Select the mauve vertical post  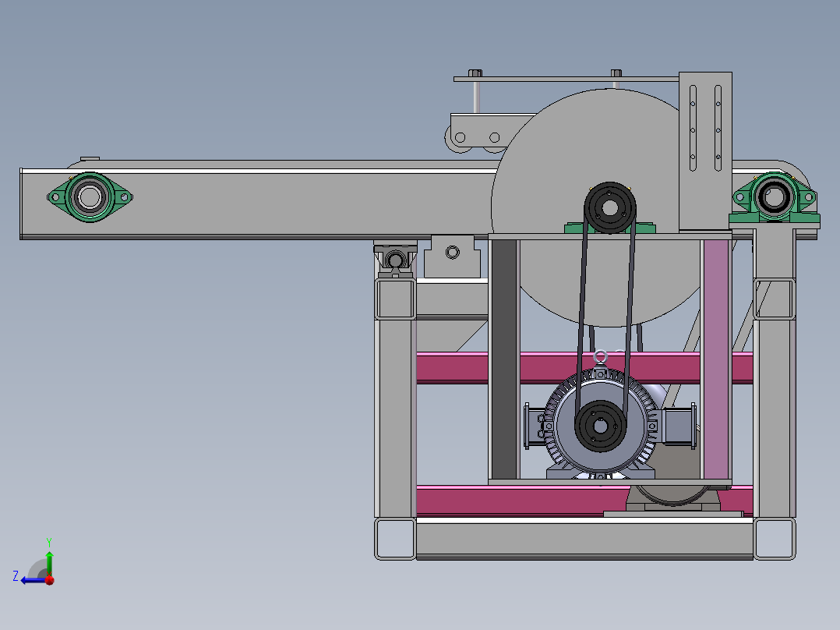[715, 359]
